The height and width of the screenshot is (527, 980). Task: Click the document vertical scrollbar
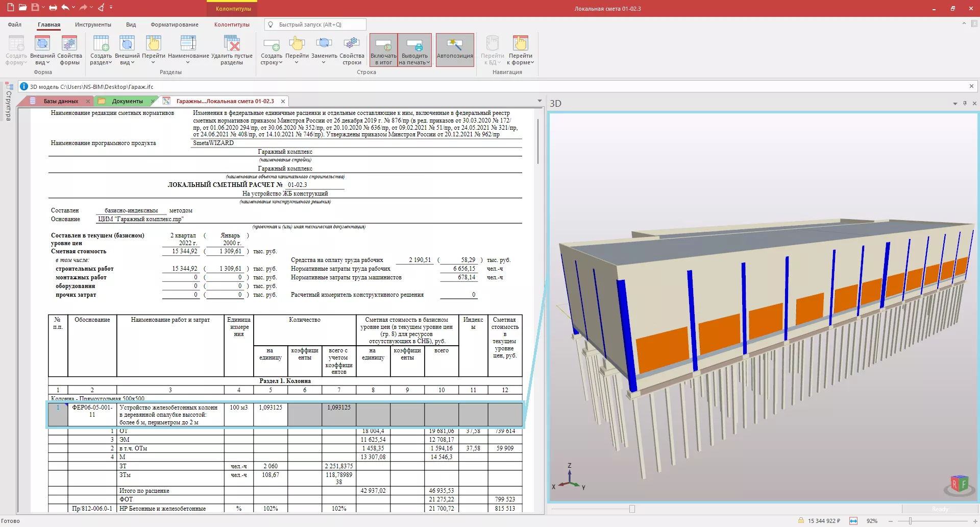click(x=537, y=141)
